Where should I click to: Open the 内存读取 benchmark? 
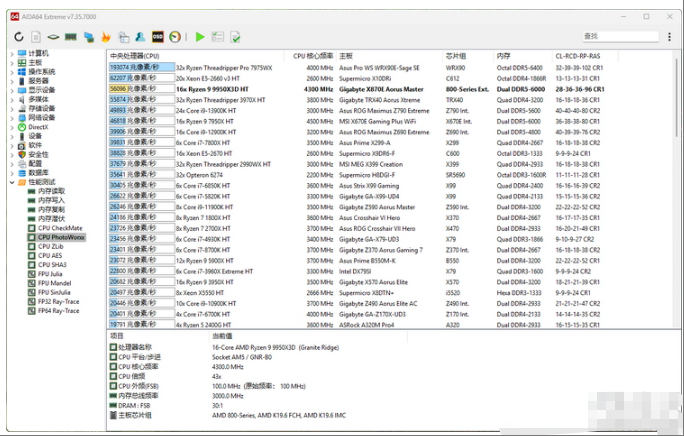coord(46,191)
